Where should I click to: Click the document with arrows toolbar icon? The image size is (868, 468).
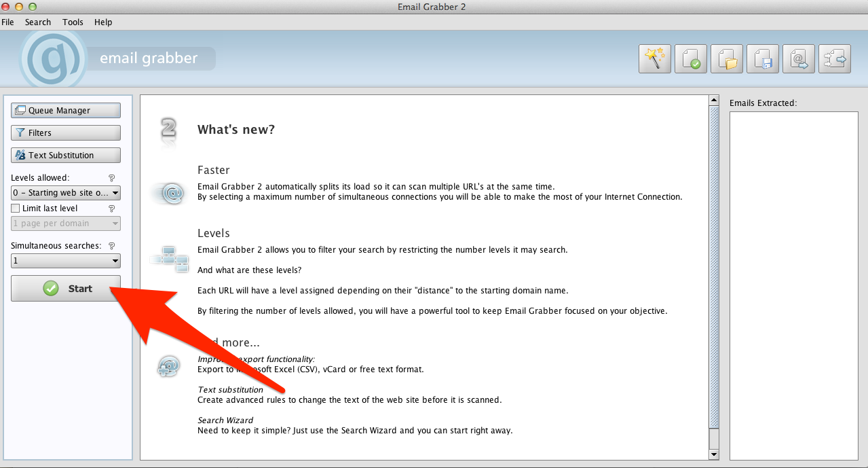pos(835,59)
